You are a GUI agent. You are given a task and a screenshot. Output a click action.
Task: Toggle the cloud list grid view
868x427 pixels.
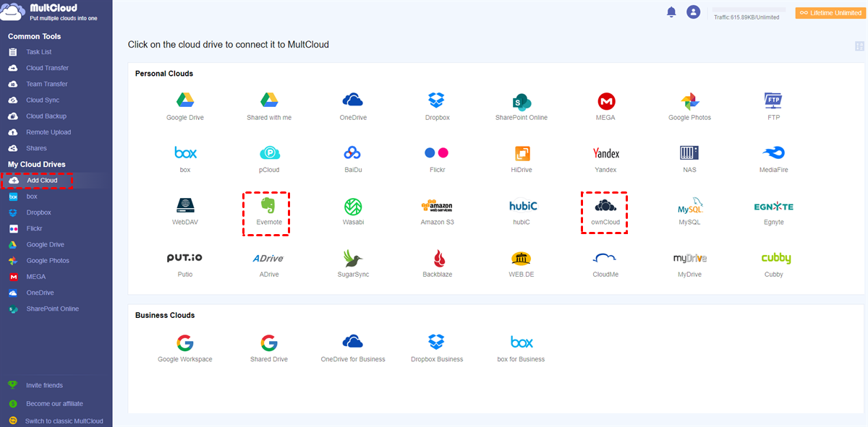tap(859, 46)
